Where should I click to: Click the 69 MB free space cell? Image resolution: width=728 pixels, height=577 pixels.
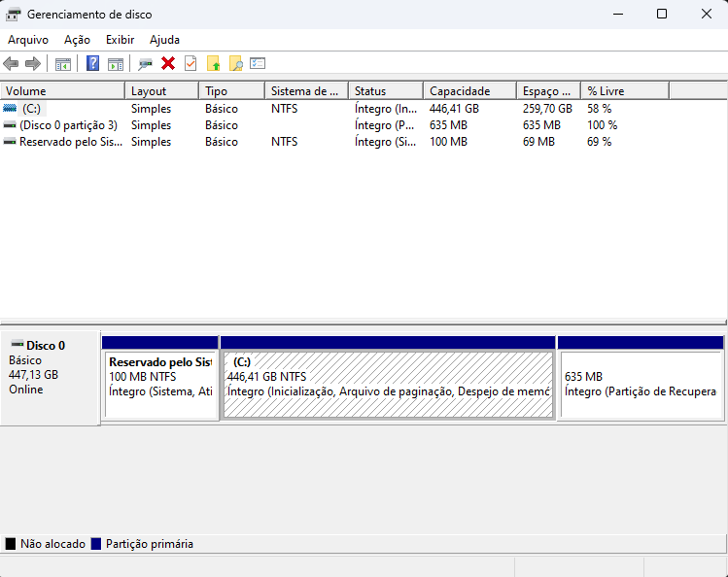(538, 142)
